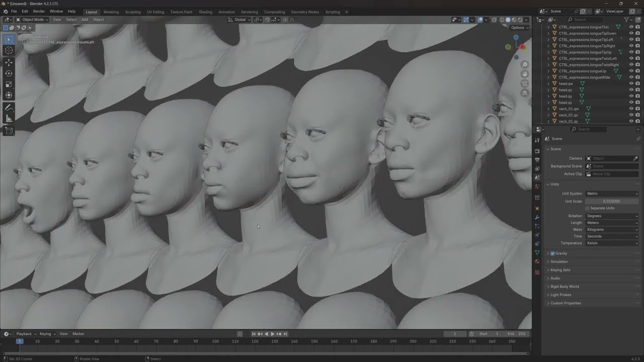Open the World properties tab

tap(537, 186)
